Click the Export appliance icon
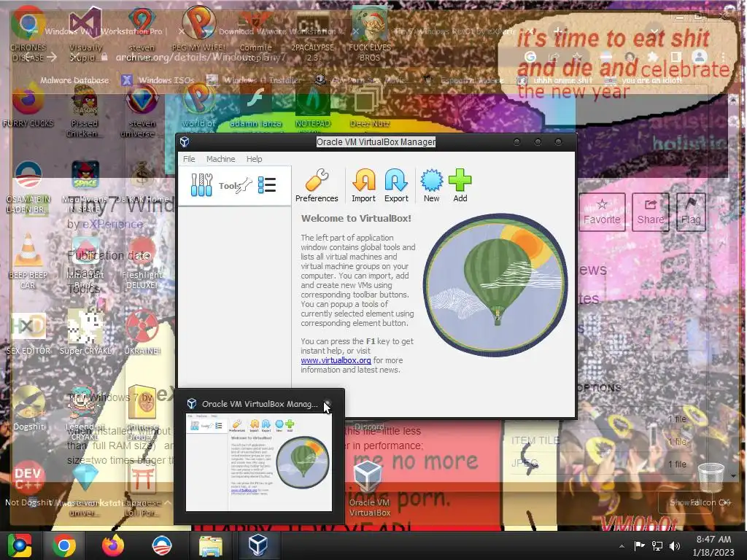This screenshot has width=747, height=560. 396,186
